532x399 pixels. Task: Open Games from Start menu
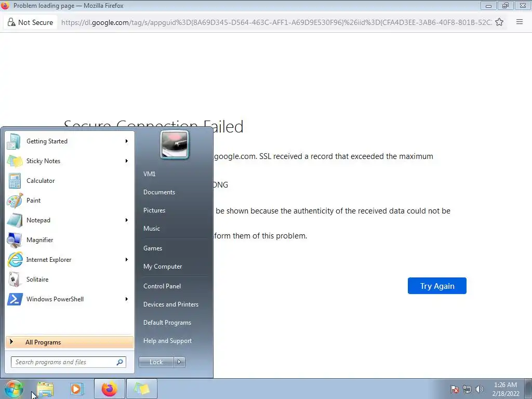153,248
